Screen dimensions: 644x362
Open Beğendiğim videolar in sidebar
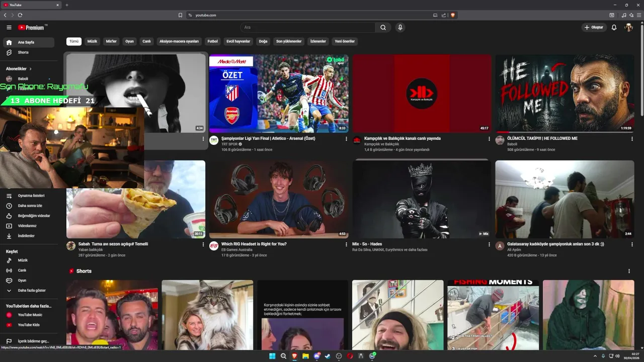29,216
